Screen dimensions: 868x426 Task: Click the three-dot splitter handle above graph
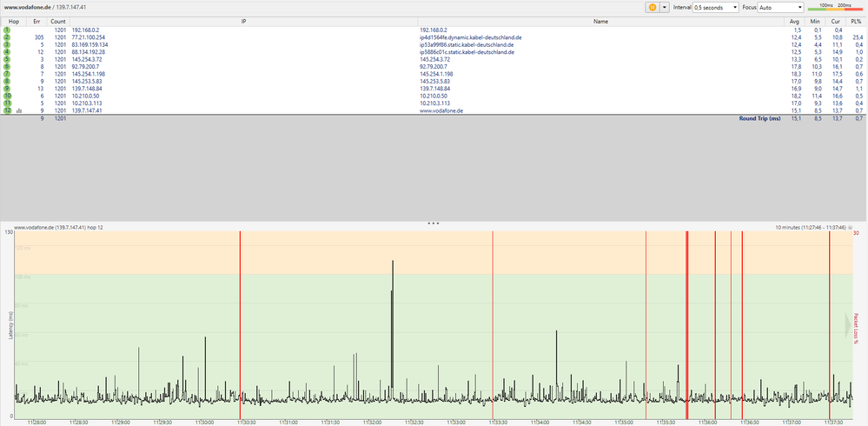pyautogui.click(x=432, y=223)
